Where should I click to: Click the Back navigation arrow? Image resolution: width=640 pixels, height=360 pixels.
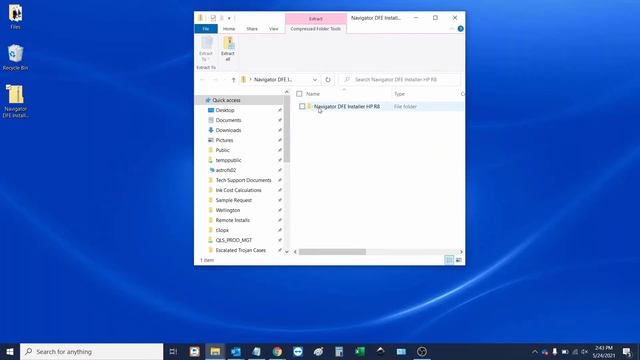[x=202, y=80]
